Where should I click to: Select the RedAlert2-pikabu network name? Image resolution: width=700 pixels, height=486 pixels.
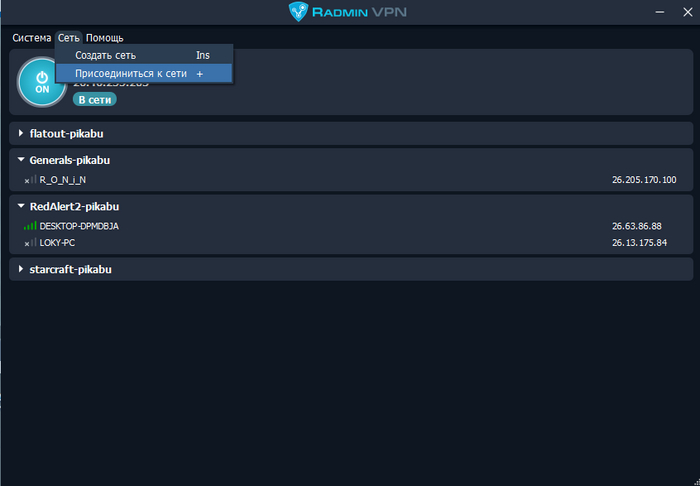[x=74, y=207]
